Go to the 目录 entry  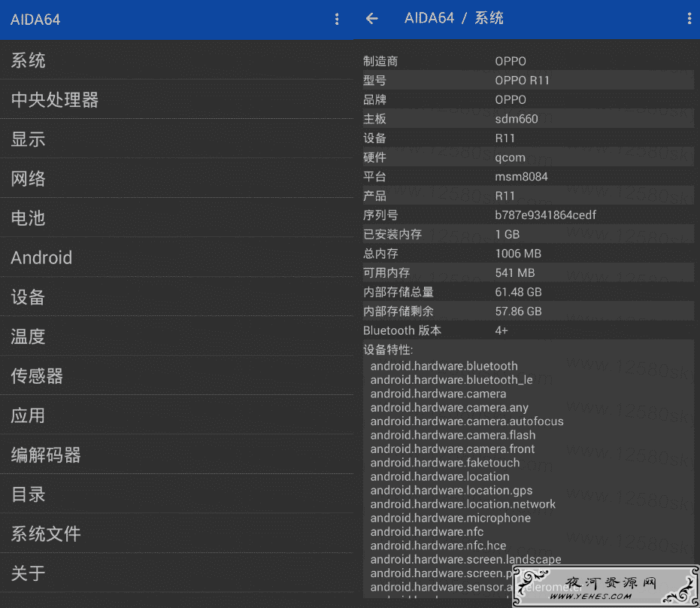point(177,494)
